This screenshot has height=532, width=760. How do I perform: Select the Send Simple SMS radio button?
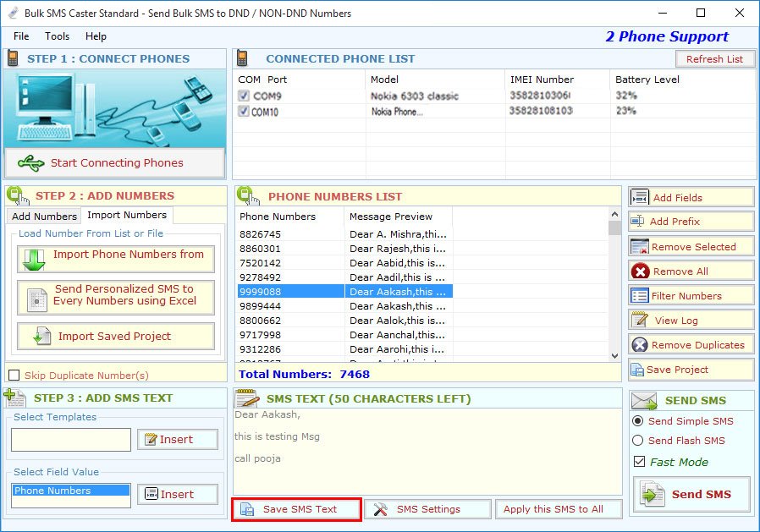638,421
